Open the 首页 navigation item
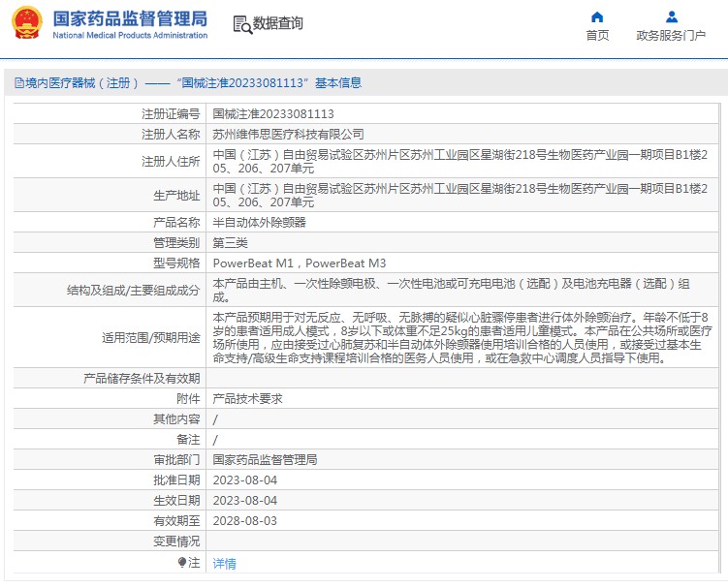 click(597, 36)
